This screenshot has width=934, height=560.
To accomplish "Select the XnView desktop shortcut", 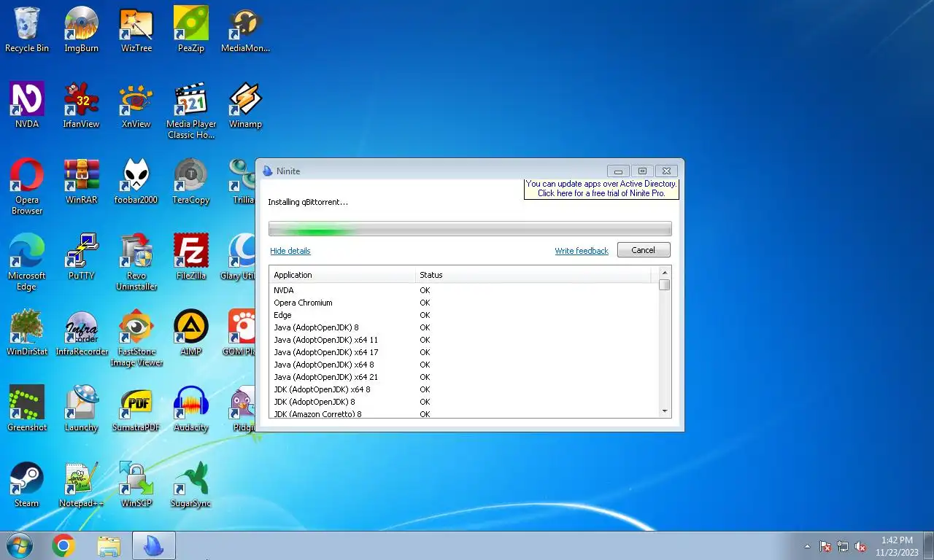I will click(x=136, y=105).
